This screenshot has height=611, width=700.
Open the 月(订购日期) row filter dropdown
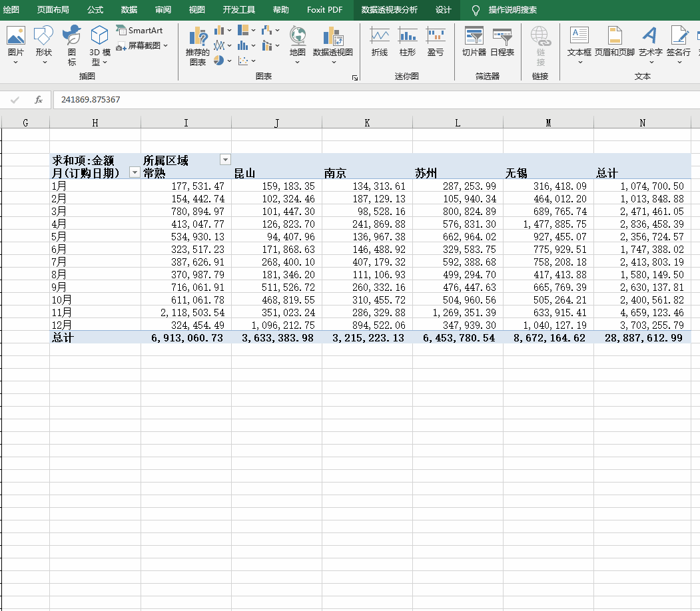pyautogui.click(x=135, y=173)
